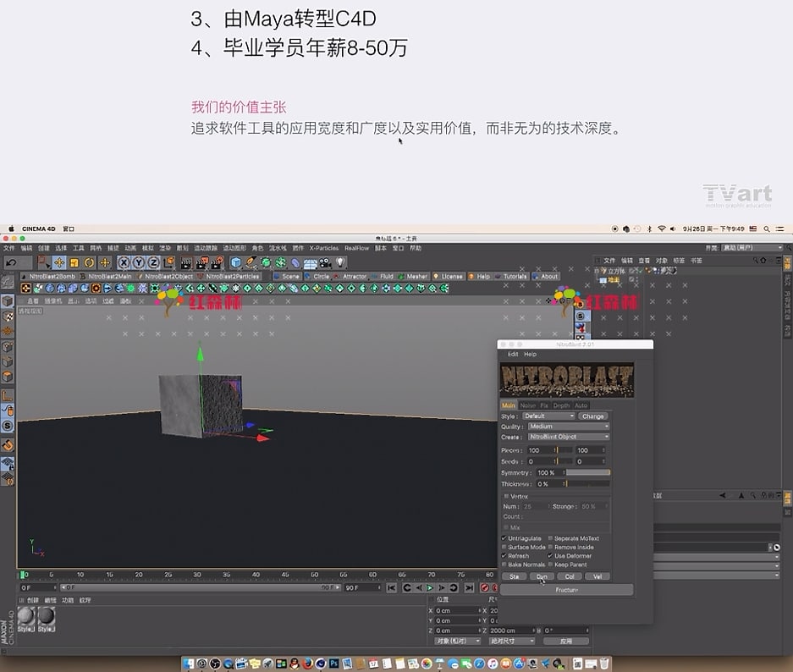Toggle the Y axis lock
The image size is (793, 672).
click(139, 262)
